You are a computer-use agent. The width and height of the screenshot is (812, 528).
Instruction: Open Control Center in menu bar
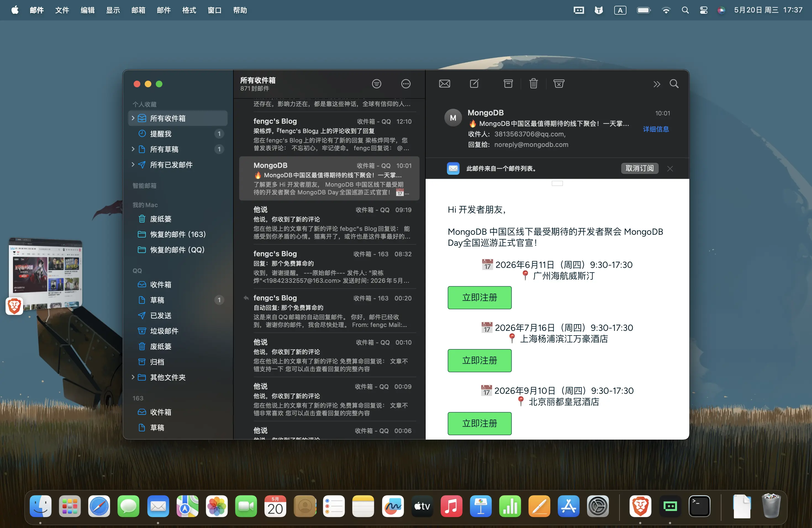703,10
